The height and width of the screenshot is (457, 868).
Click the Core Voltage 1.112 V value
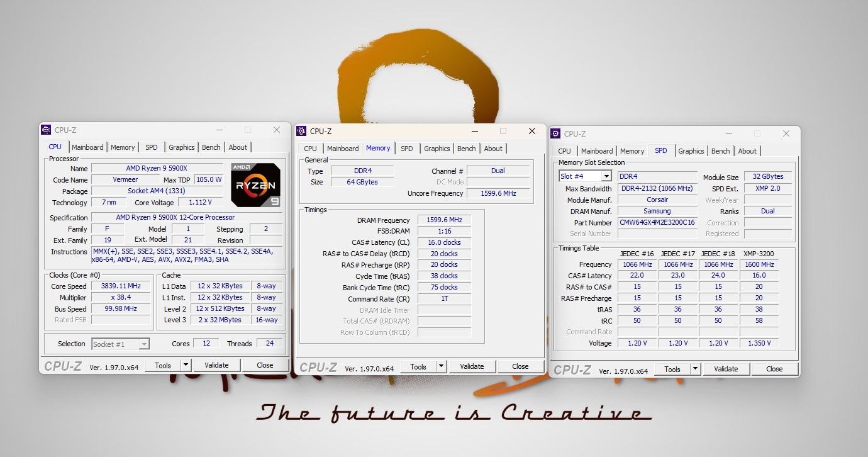199,202
